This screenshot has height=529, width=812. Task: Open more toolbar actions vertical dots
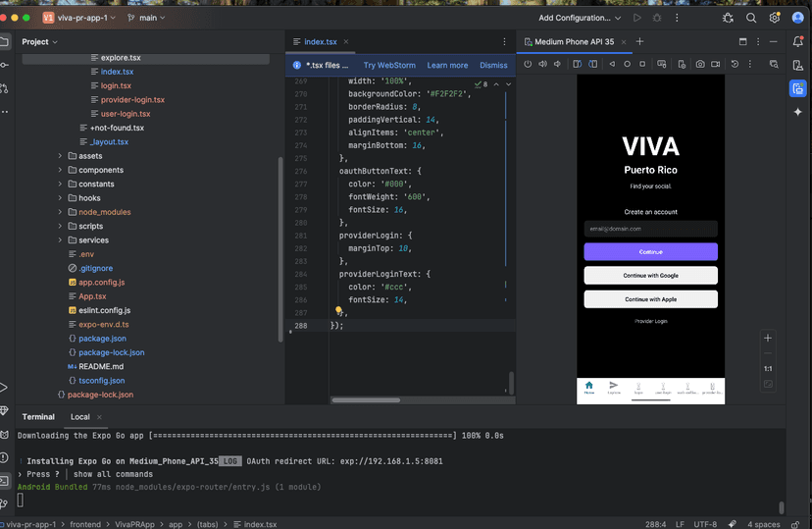coord(677,18)
